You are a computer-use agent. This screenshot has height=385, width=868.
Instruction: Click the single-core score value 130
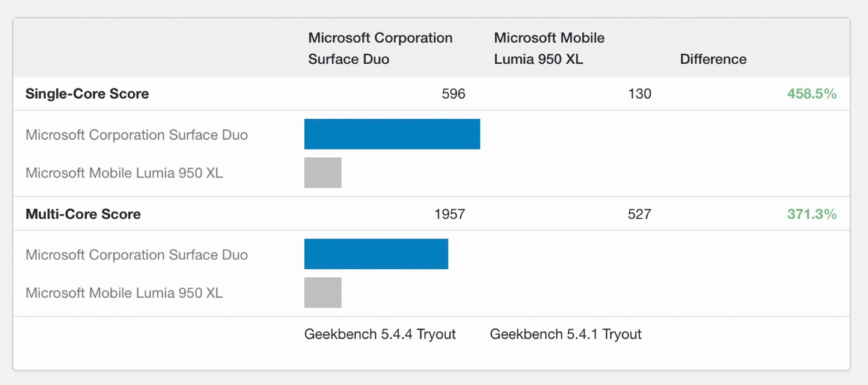(639, 94)
